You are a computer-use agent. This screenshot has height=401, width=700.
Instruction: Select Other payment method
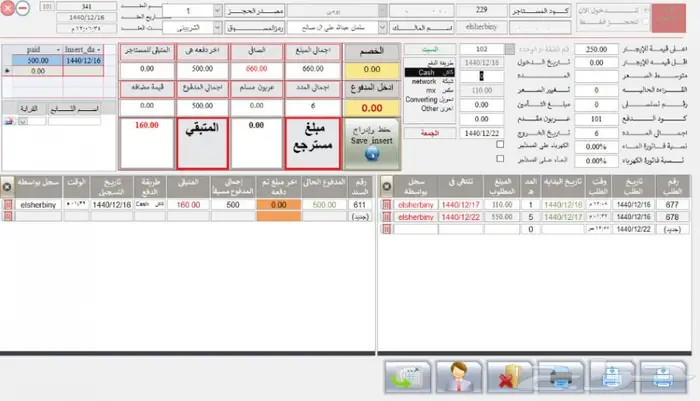coord(429,109)
